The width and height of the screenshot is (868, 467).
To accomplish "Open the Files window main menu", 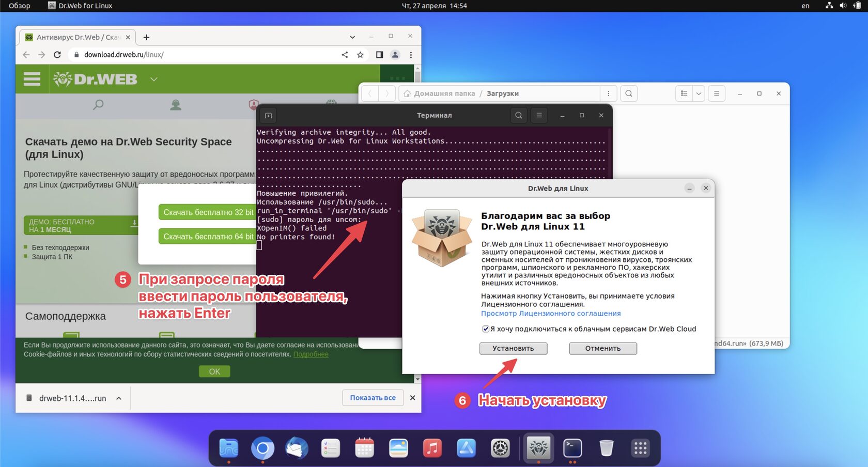I will pyautogui.click(x=717, y=94).
